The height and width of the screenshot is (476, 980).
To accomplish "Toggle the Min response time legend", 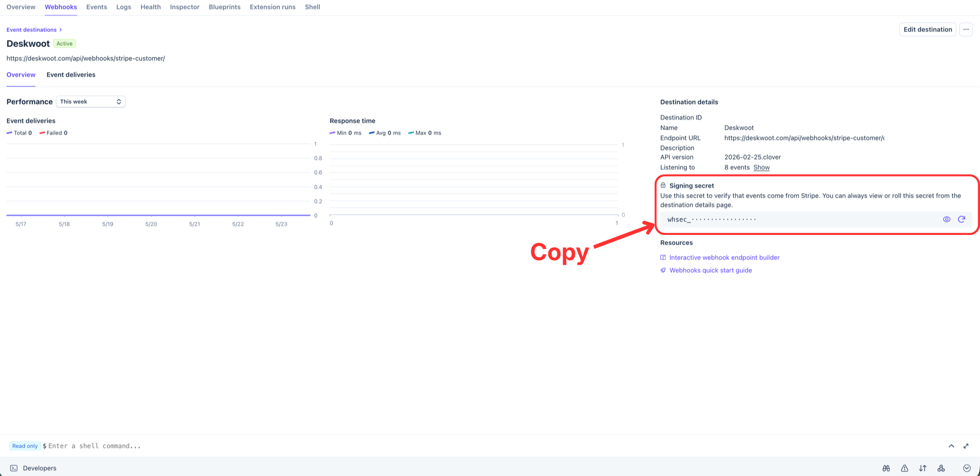I will coord(346,133).
